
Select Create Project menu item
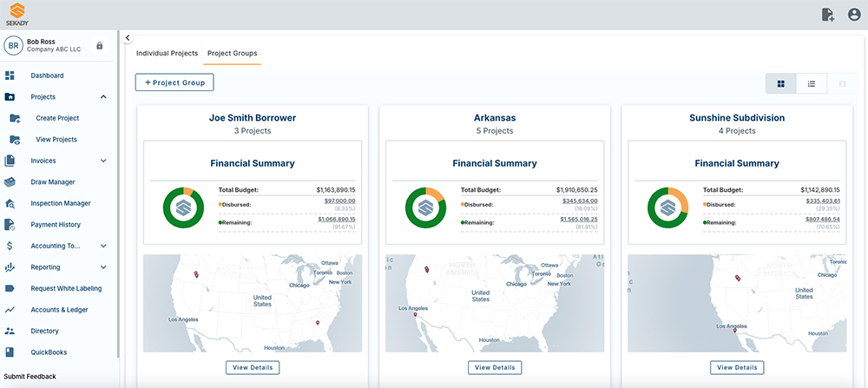pos(56,118)
